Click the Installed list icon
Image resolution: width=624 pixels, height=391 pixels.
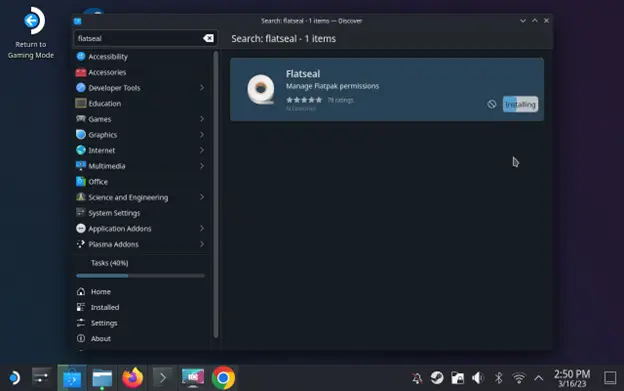point(81,307)
